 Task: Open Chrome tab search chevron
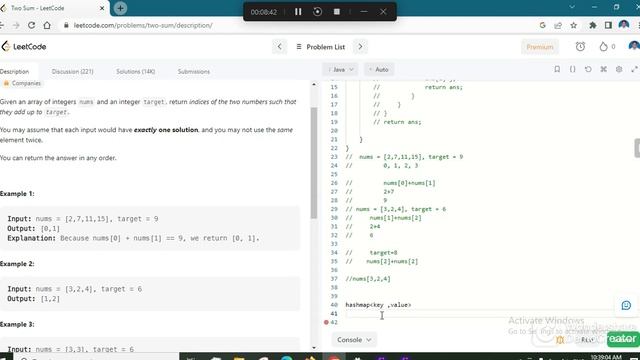572,7
